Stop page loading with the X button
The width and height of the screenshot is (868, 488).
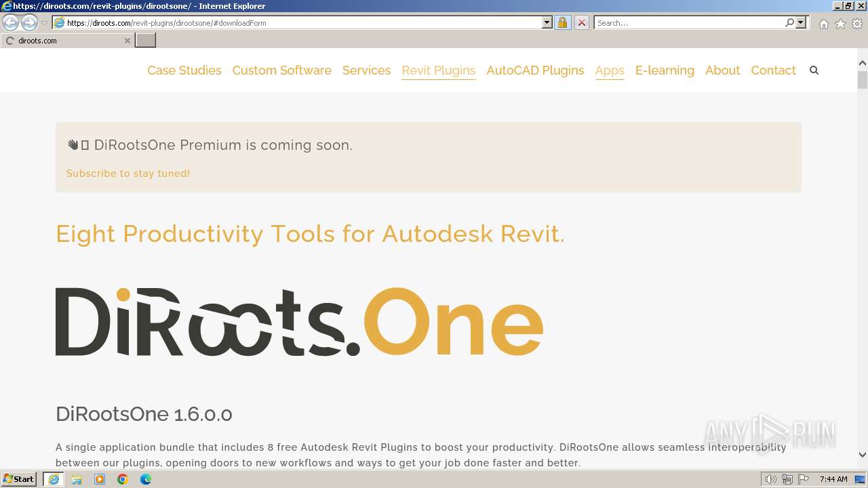pyautogui.click(x=581, y=22)
